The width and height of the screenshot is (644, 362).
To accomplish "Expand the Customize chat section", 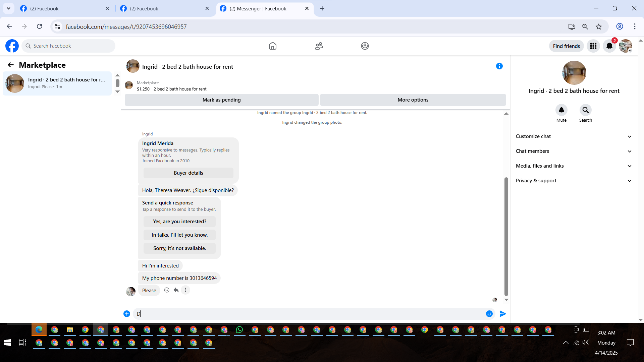I will 574,136.
